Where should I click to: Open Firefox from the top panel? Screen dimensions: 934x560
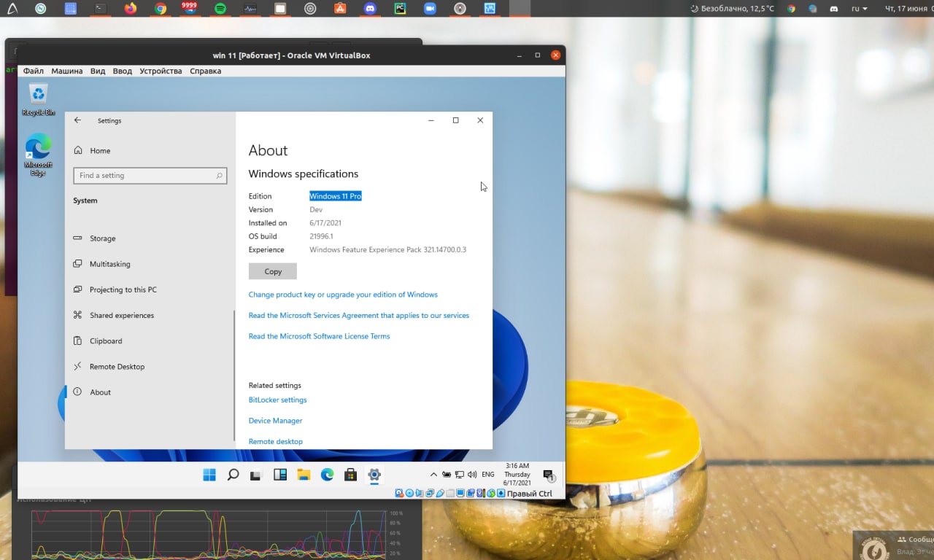tap(131, 9)
